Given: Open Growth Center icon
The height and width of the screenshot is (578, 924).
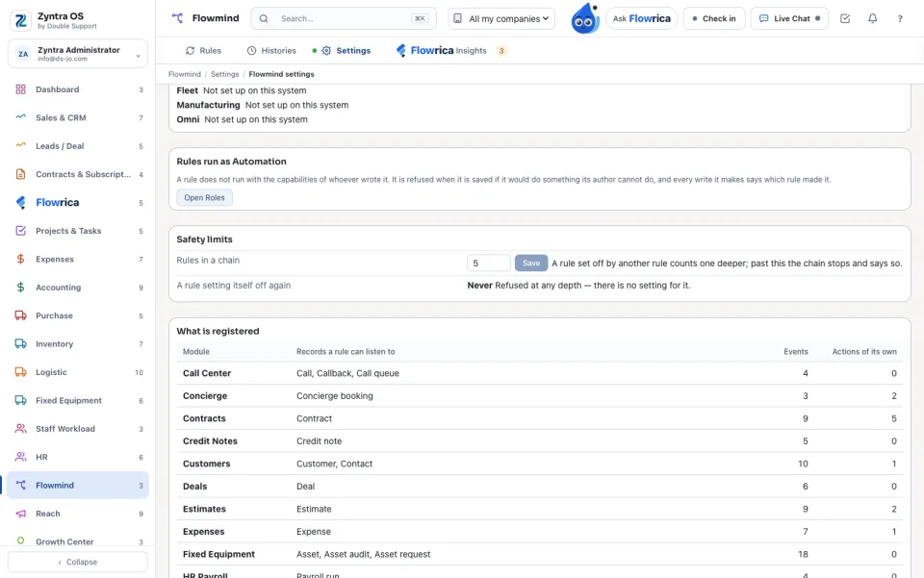Looking at the screenshot, I should pos(20,540).
